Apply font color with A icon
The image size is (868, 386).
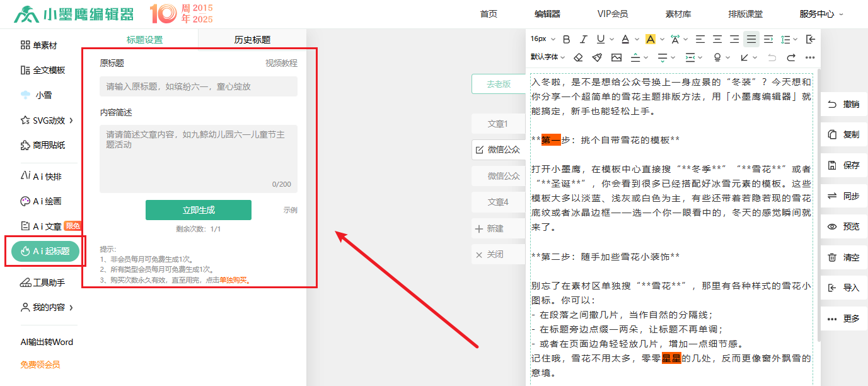pos(625,39)
